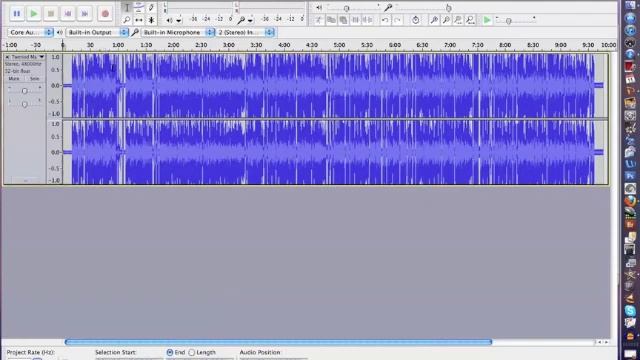Open Firefox from the Dock
The image size is (640, 360).
(x=630, y=200)
